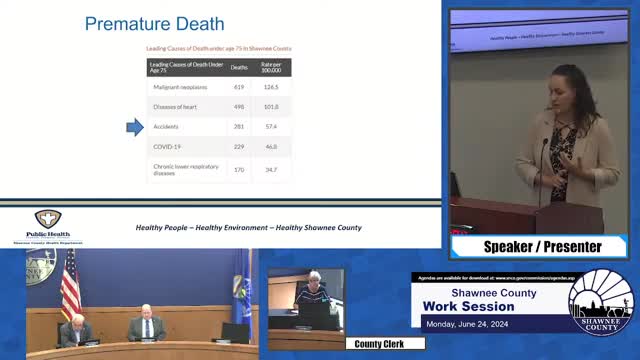Image resolution: width=640 pixels, height=360 pixels.
Task: Click the 'Deaths' column header
Action: tap(239, 67)
